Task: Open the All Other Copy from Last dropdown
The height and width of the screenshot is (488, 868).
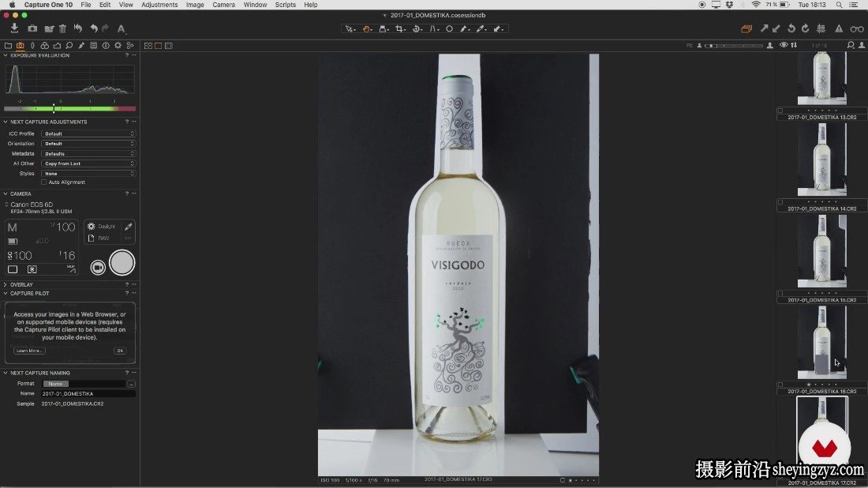Action: pyautogui.click(x=88, y=163)
